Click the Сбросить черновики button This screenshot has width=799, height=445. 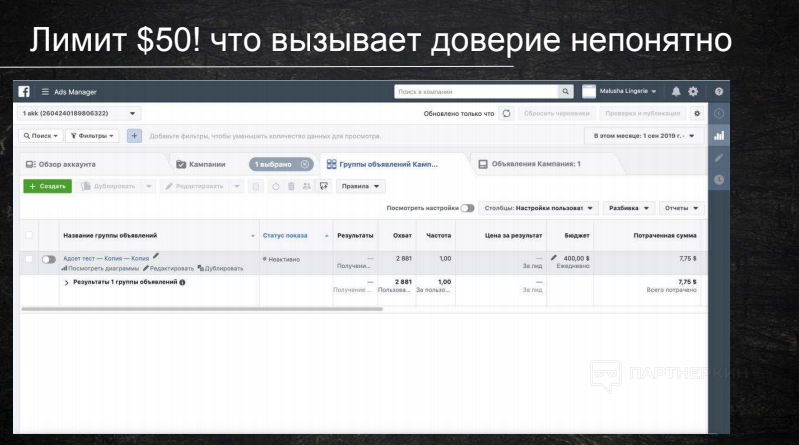pyautogui.click(x=556, y=114)
